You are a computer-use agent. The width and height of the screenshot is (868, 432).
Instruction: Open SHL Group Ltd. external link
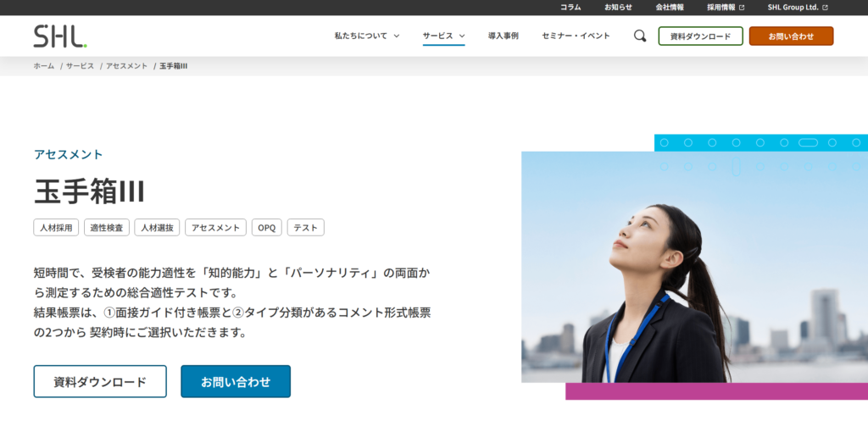pos(798,8)
